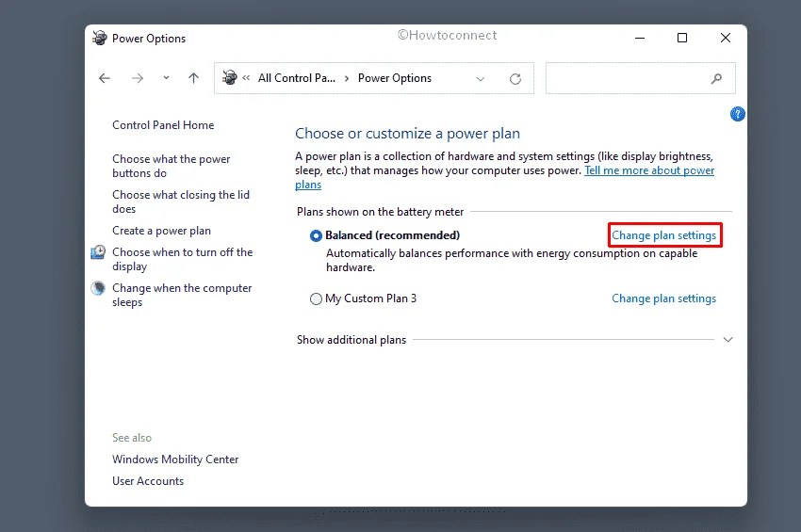Minimize the Power Options window

click(x=640, y=38)
